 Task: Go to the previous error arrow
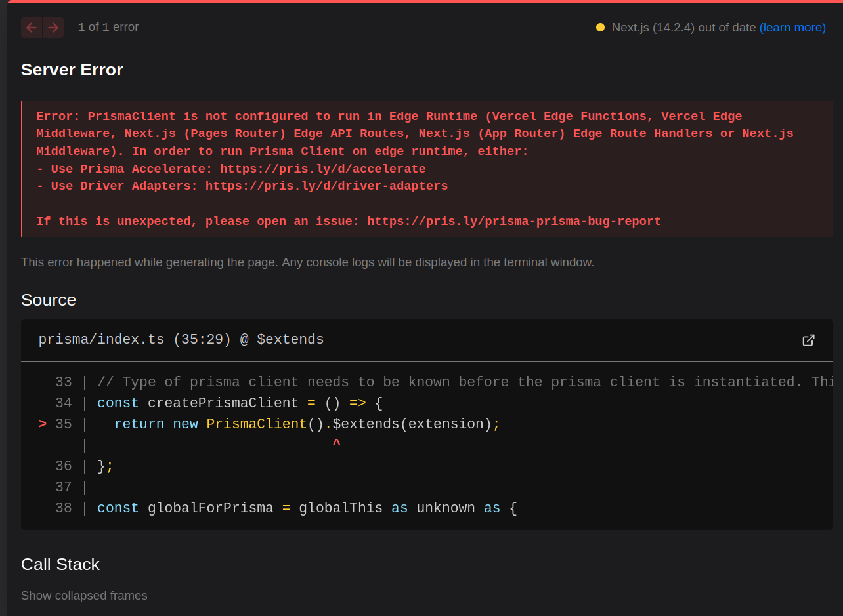[x=32, y=28]
